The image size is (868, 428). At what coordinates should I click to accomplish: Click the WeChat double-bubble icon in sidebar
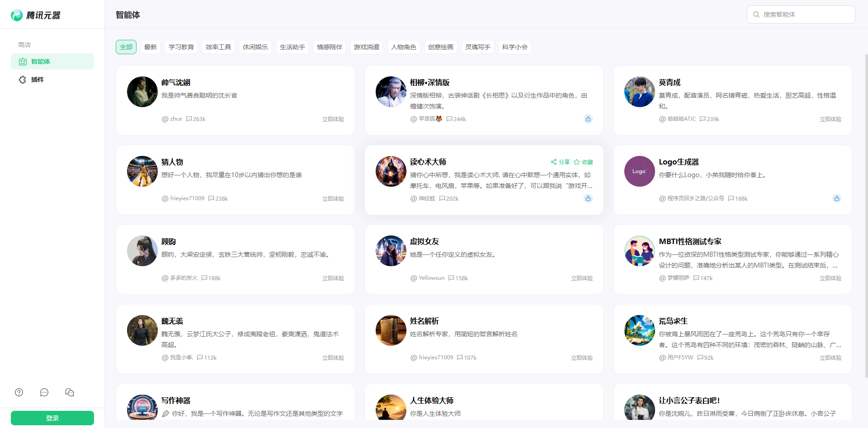[x=70, y=392]
